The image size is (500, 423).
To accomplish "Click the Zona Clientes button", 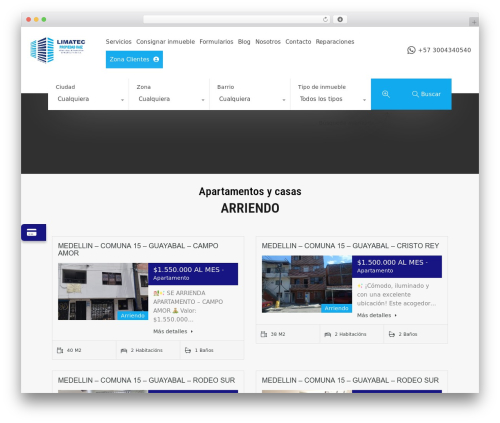I will click(x=134, y=59).
